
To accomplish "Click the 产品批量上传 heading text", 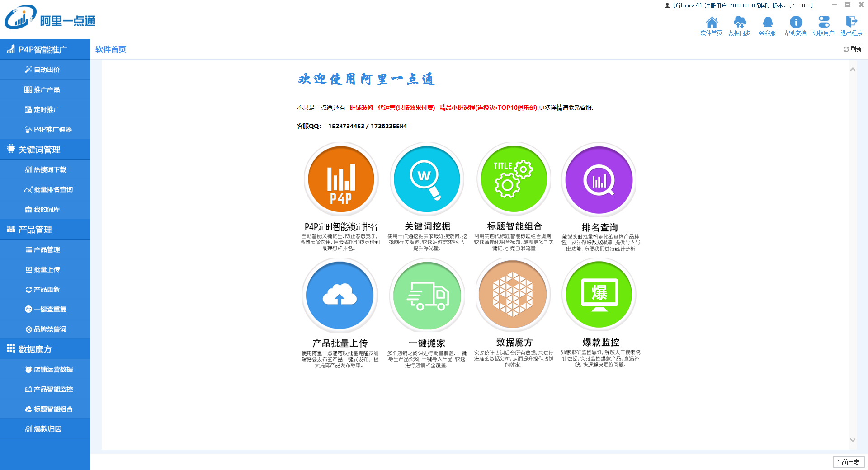I will pos(340,343).
